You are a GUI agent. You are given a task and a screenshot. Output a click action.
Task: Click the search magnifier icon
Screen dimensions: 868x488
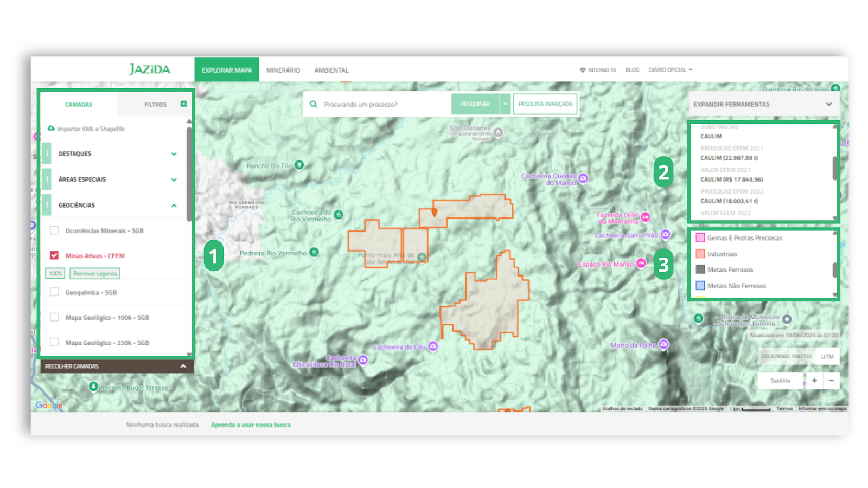pos(314,104)
